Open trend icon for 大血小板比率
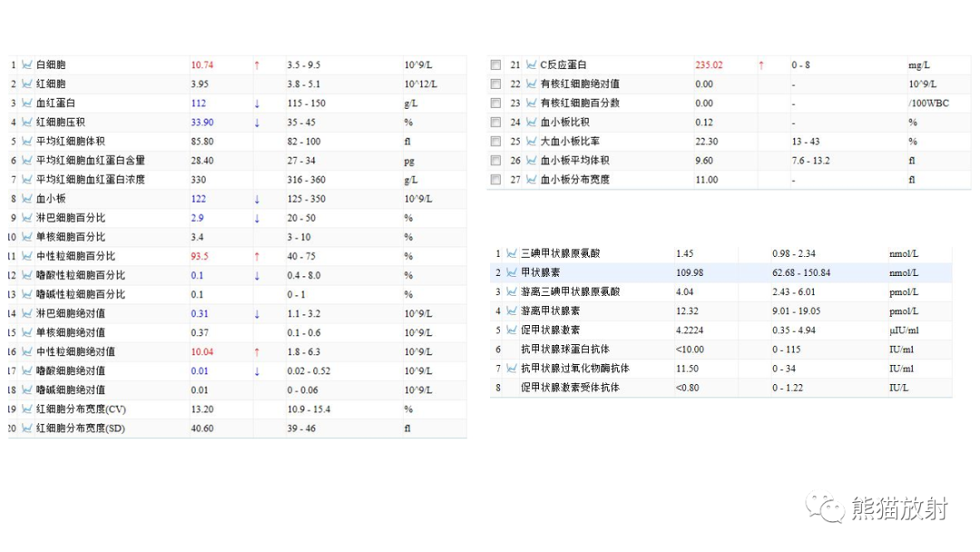Image resolution: width=980 pixels, height=552 pixels. click(531, 142)
